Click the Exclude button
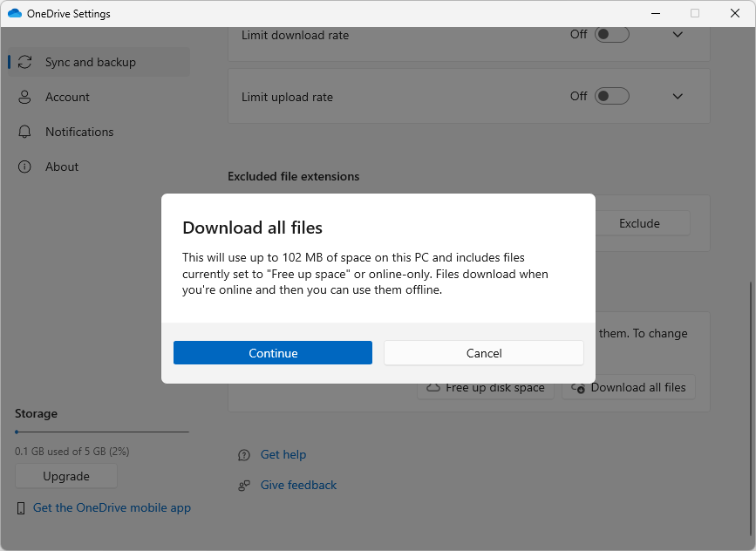The image size is (756, 551). pyautogui.click(x=643, y=223)
